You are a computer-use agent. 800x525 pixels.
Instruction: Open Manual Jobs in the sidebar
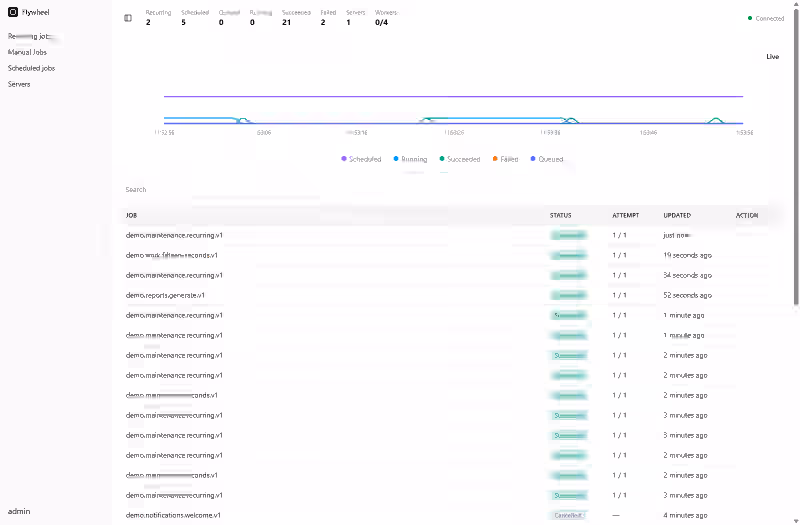point(27,52)
